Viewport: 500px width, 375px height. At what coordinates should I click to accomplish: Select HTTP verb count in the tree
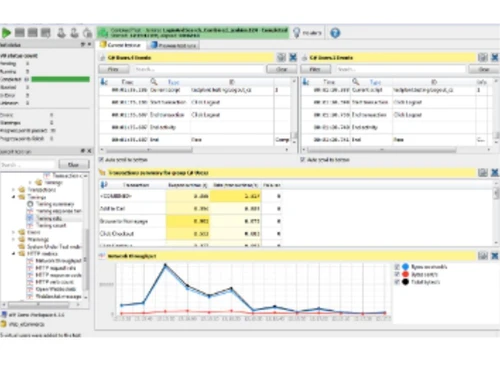point(54,282)
